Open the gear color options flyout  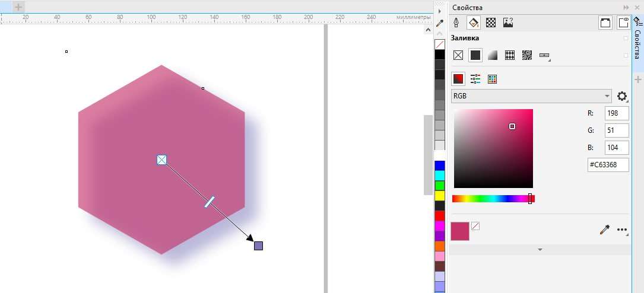[x=622, y=97]
